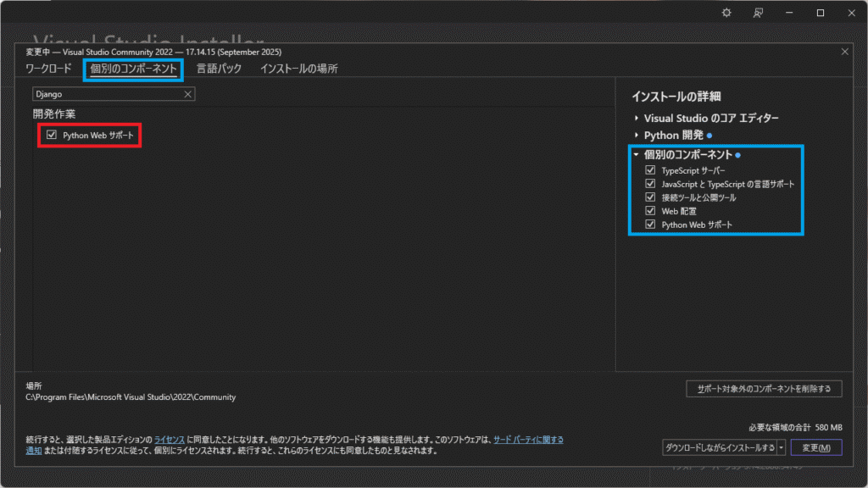Click the send feedback icon in title bar

(759, 13)
